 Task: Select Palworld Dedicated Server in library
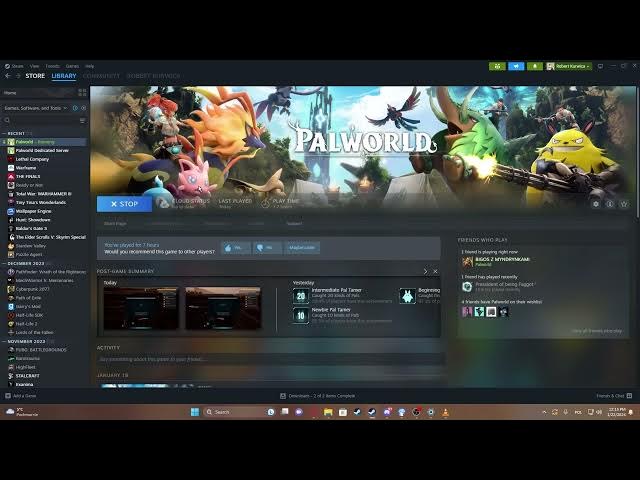(44, 151)
